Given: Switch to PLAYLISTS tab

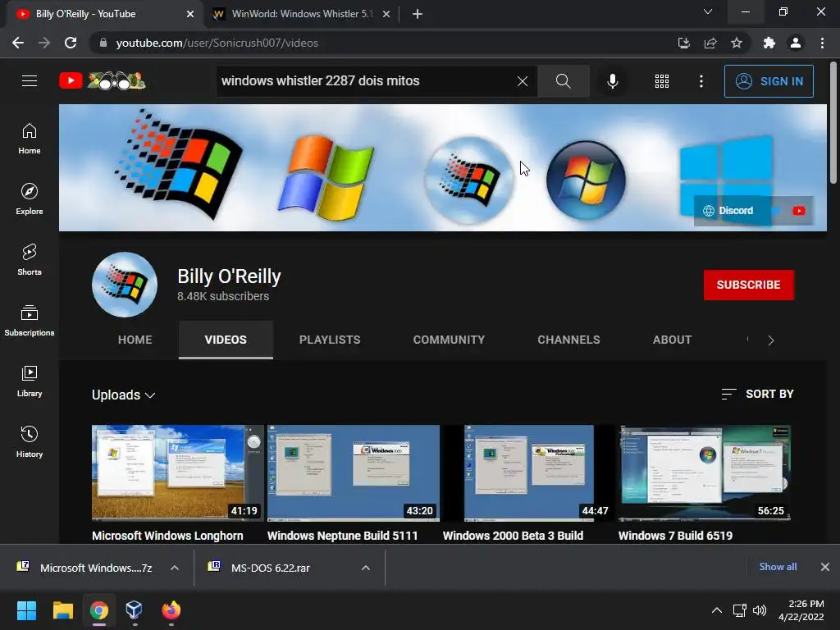Looking at the screenshot, I should tap(330, 340).
